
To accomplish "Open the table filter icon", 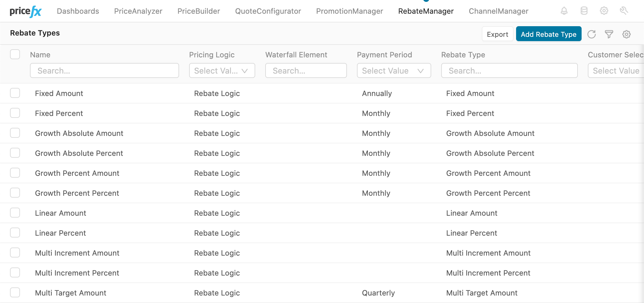I will tap(609, 34).
